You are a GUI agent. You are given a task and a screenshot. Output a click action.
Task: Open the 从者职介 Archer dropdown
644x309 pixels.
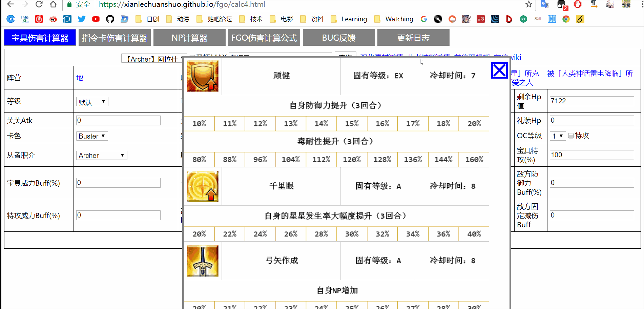tap(101, 156)
